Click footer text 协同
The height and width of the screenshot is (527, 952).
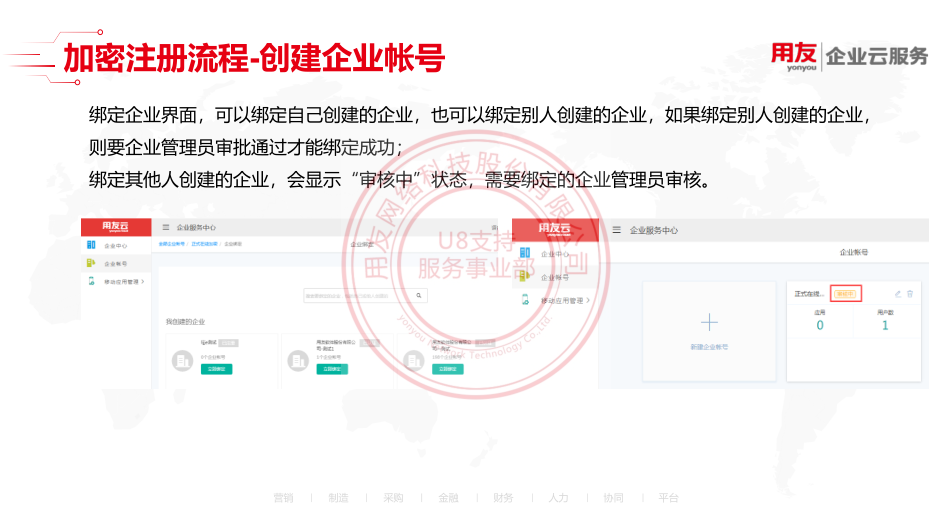tap(613, 498)
